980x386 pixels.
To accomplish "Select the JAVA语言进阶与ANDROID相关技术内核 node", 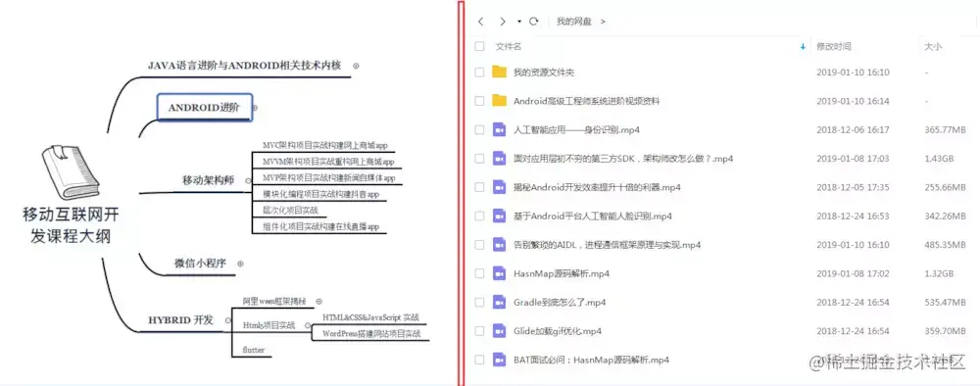I will tap(244, 65).
